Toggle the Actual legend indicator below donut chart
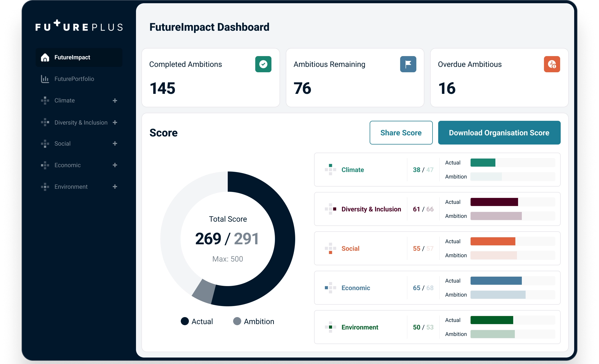 click(x=185, y=321)
